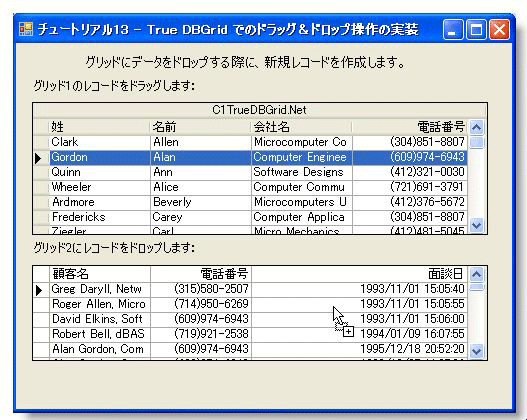Image resolution: width=527 pixels, height=420 pixels.
Task: Click the row indicator arrow beside Gordon
Action: click(38, 158)
